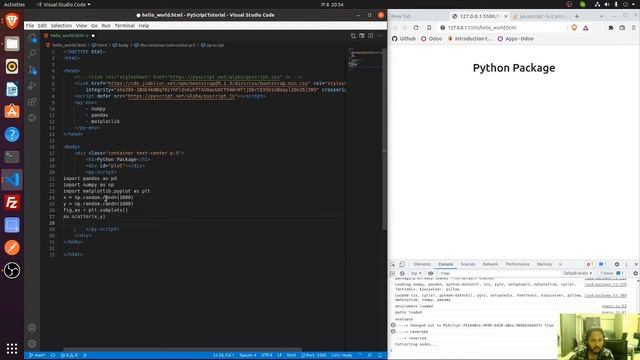Screen dimensions: 640x360
Task: Click the UTF-8 encoding in status bar
Action: [x=267, y=356]
